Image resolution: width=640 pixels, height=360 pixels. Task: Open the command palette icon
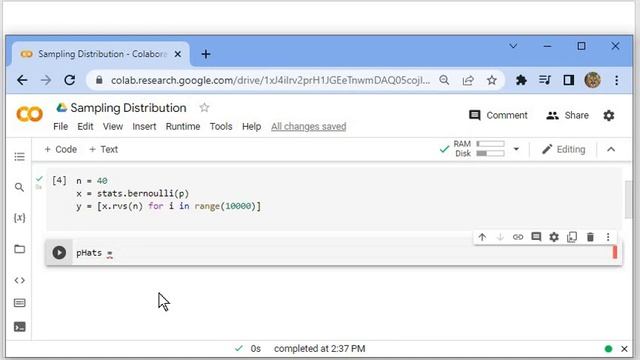pyautogui.click(x=19, y=303)
